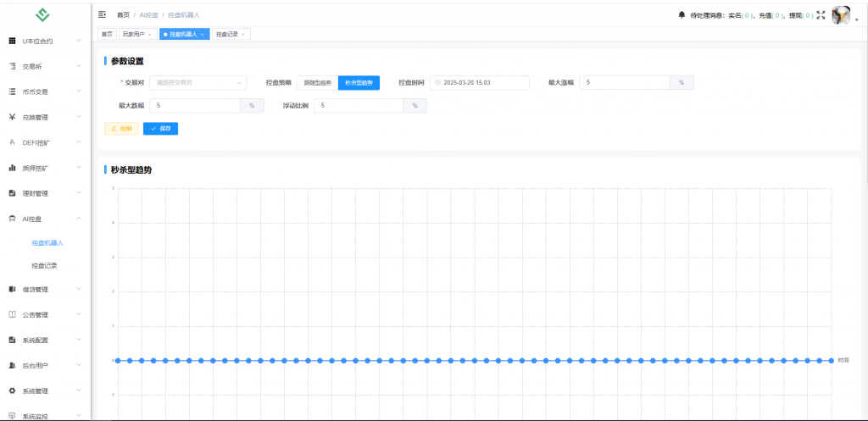Open 控盘记录 in the sidebar submenu

[x=44, y=266]
